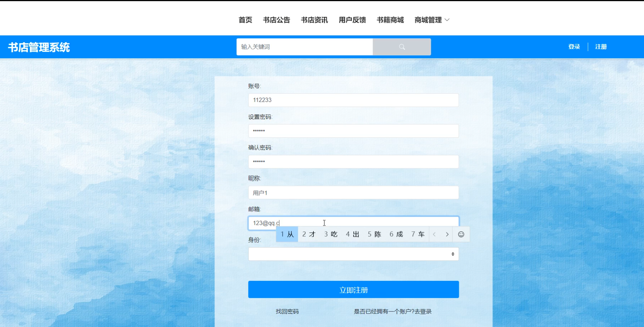Focus the 昵称 field containing 用户1
The width and height of the screenshot is (644, 327).
click(x=353, y=193)
